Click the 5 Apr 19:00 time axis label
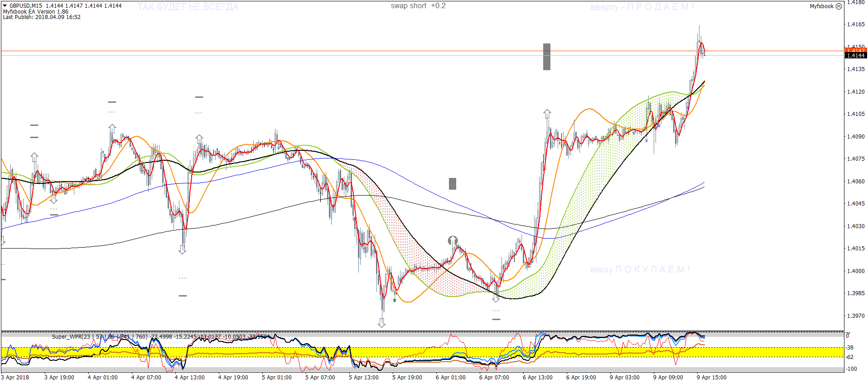868x383 pixels. pos(407,378)
